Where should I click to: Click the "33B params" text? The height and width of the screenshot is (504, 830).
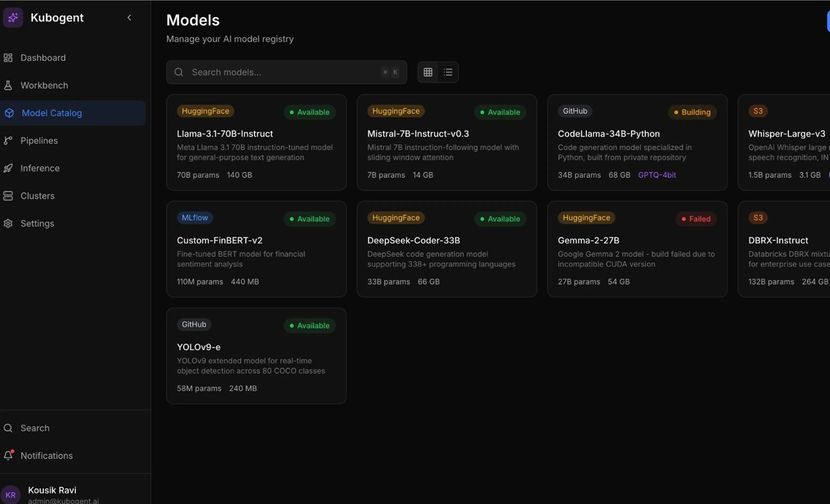[389, 282]
